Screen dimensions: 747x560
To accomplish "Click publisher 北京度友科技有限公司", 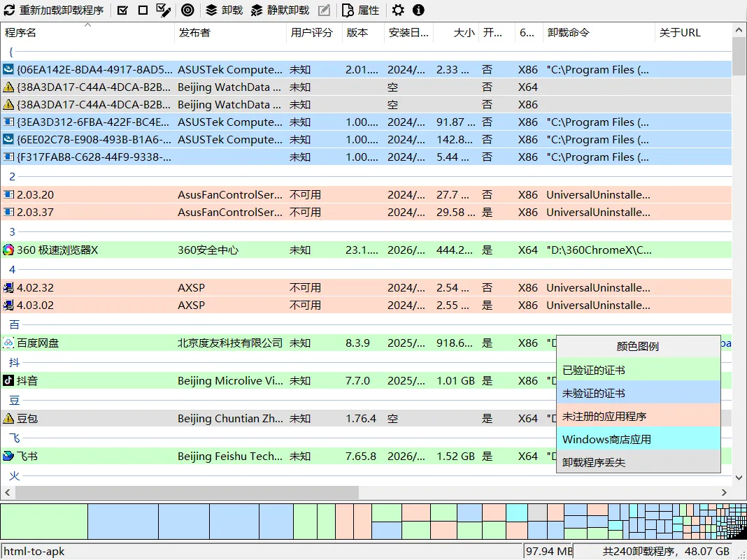I will click(230, 343).
